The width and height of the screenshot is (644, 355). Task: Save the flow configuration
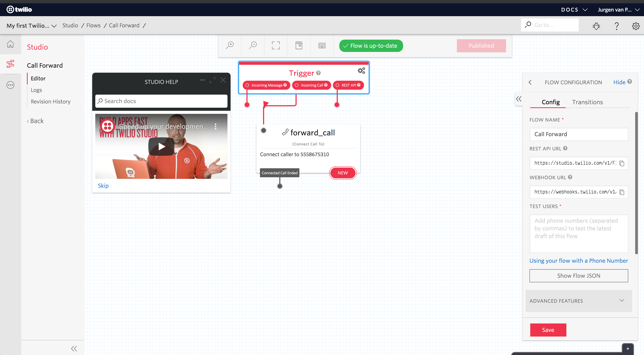[x=548, y=330]
